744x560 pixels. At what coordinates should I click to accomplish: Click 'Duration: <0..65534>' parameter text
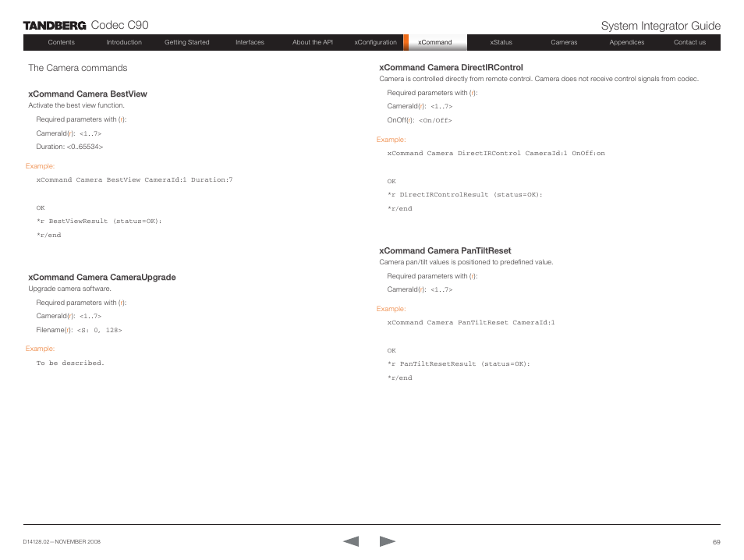point(69,147)
